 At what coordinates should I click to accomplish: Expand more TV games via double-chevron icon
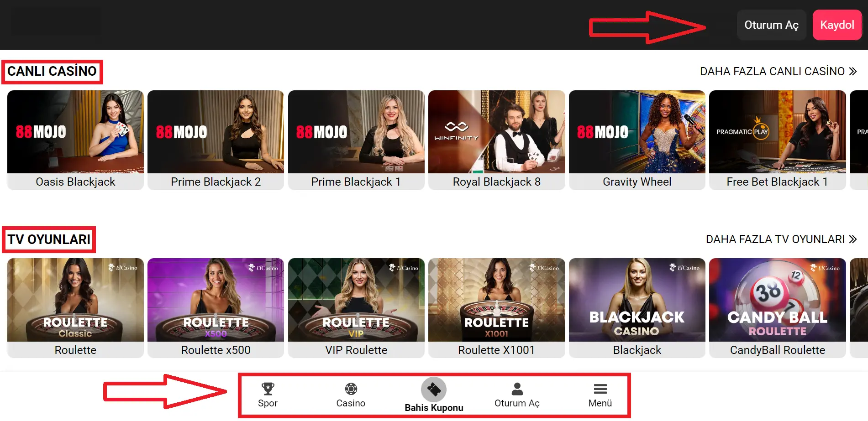(853, 239)
